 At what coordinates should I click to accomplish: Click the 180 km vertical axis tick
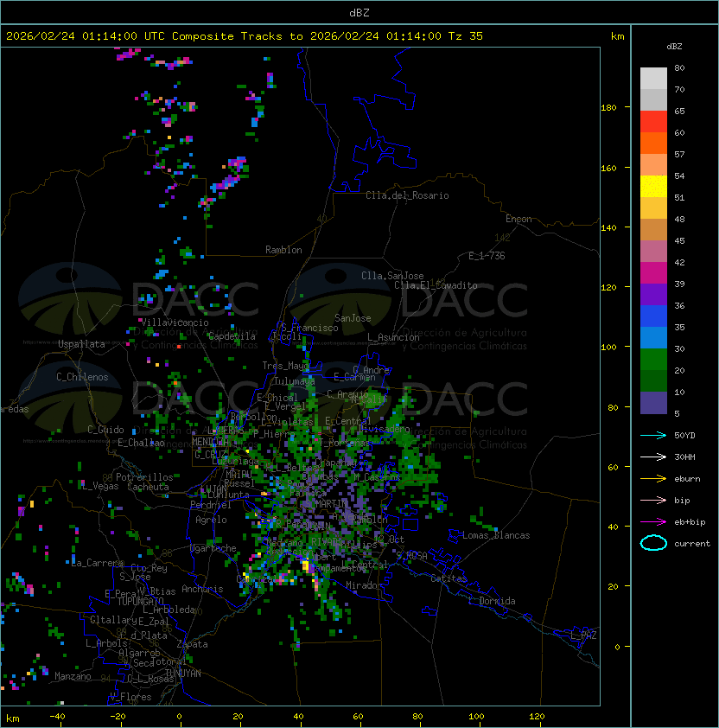point(608,107)
